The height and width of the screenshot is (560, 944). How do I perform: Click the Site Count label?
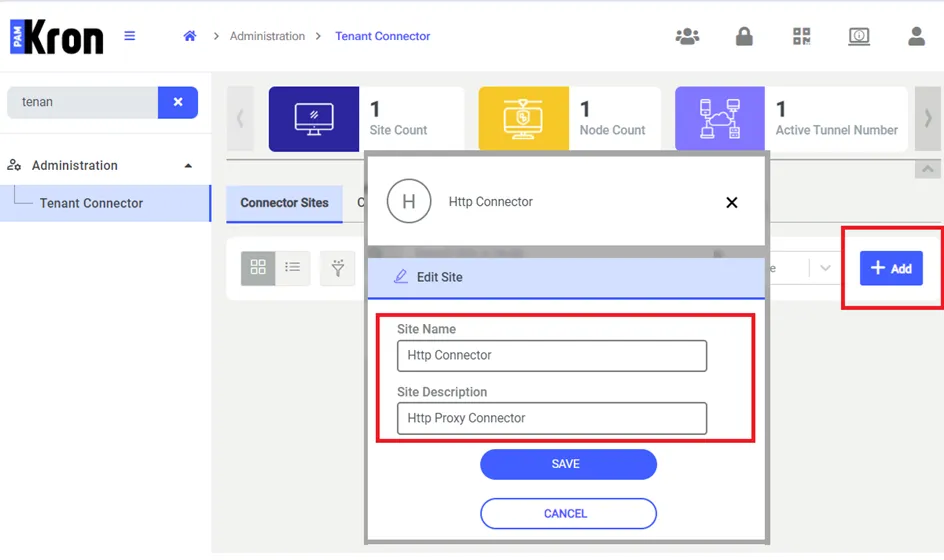(398, 130)
